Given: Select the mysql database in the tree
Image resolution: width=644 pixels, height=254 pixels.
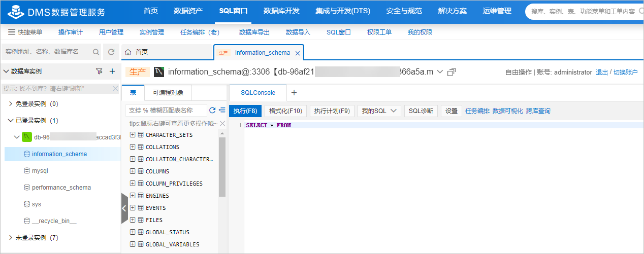Looking at the screenshot, I should (40, 171).
